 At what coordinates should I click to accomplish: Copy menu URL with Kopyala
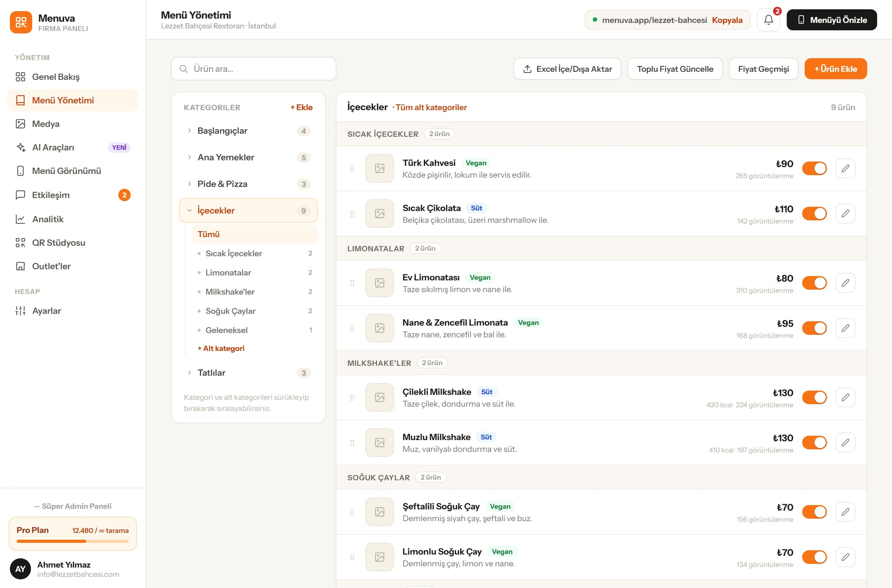[727, 20]
